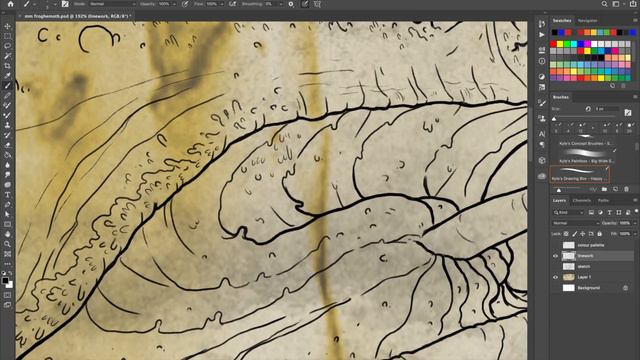This screenshot has height=360, width=640.
Task: Hide the linework layer with its eye icon
Action: pos(556,256)
